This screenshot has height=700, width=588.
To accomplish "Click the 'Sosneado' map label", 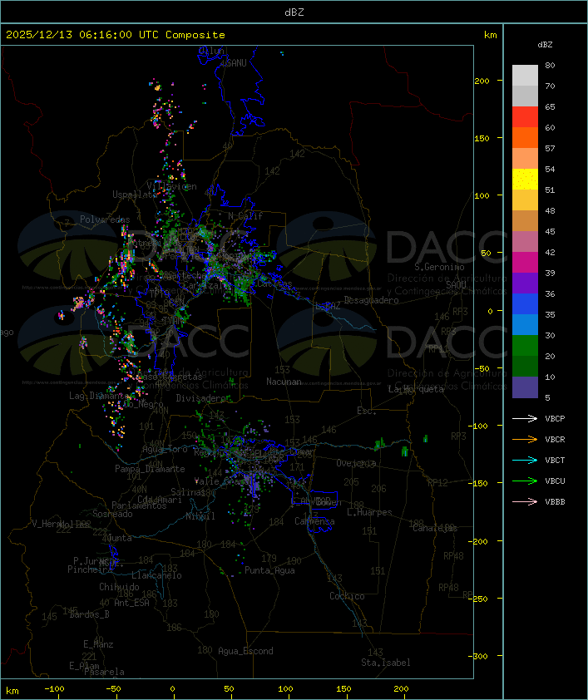I will pos(112,514).
